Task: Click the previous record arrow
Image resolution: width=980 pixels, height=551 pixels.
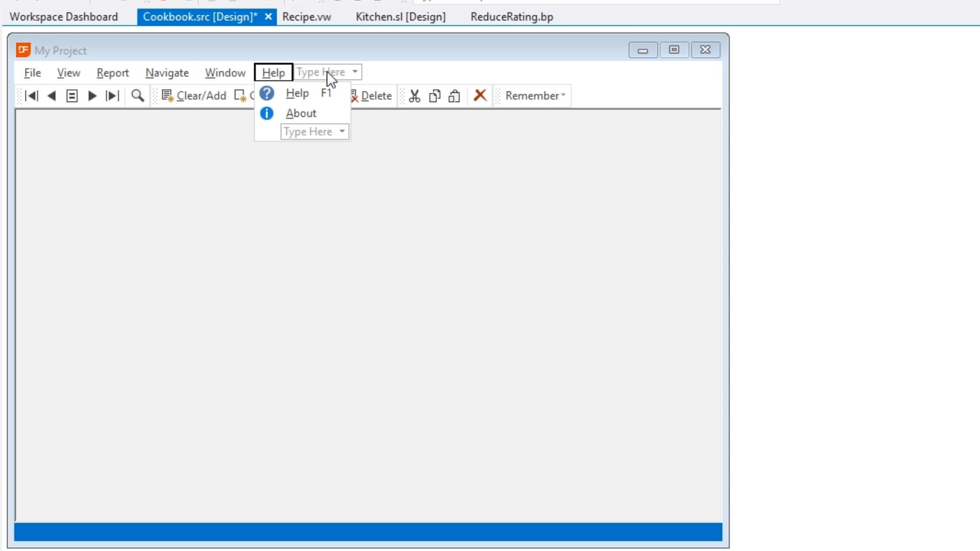Action: pyautogui.click(x=52, y=96)
